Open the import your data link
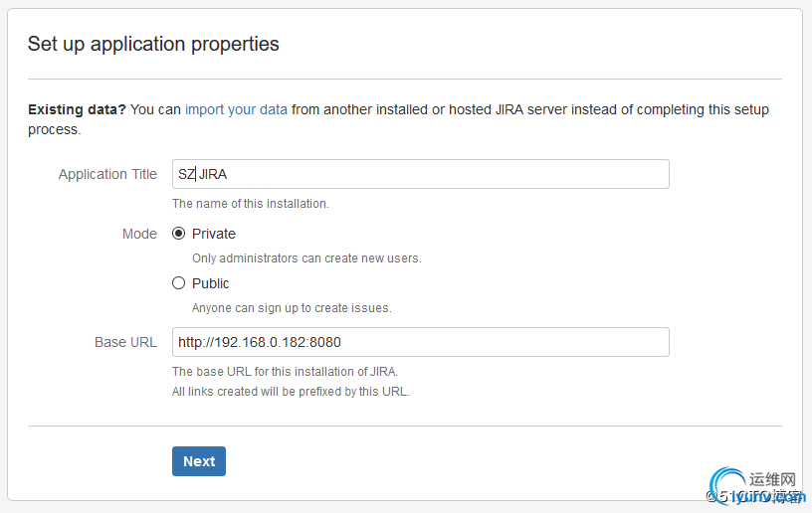Viewport: 812px width, 513px height. click(x=236, y=109)
